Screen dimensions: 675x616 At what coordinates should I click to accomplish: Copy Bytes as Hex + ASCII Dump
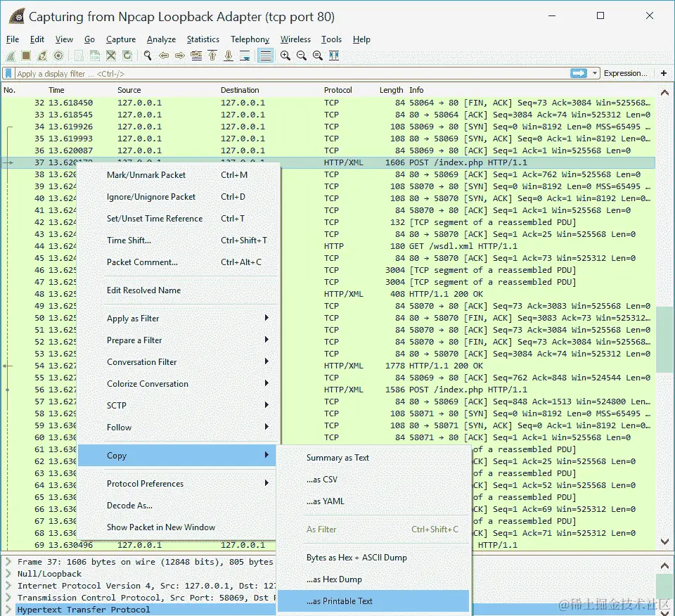pos(373,558)
